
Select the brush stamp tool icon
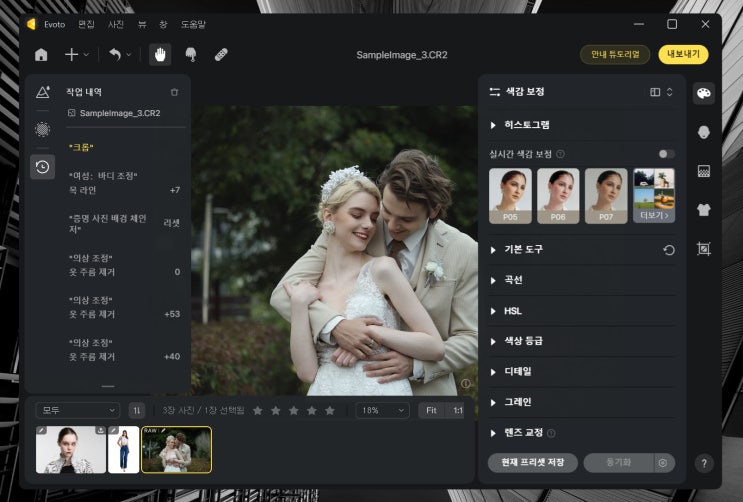coord(191,55)
